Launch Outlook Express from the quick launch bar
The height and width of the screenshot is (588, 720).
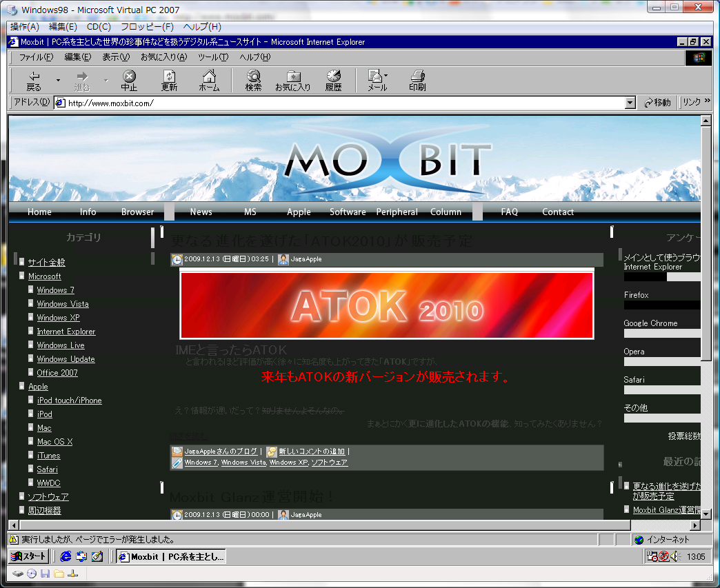(x=81, y=556)
